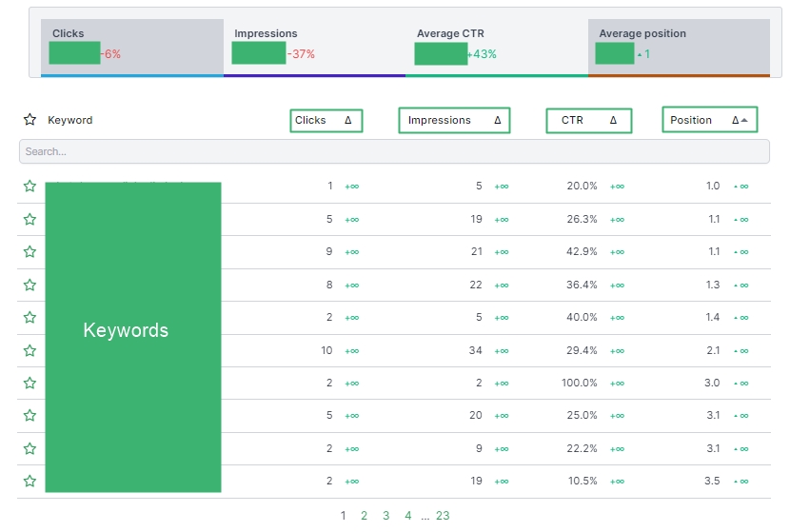790x532 pixels.
Task: Click the -6% clicks change value
Action: (x=110, y=54)
